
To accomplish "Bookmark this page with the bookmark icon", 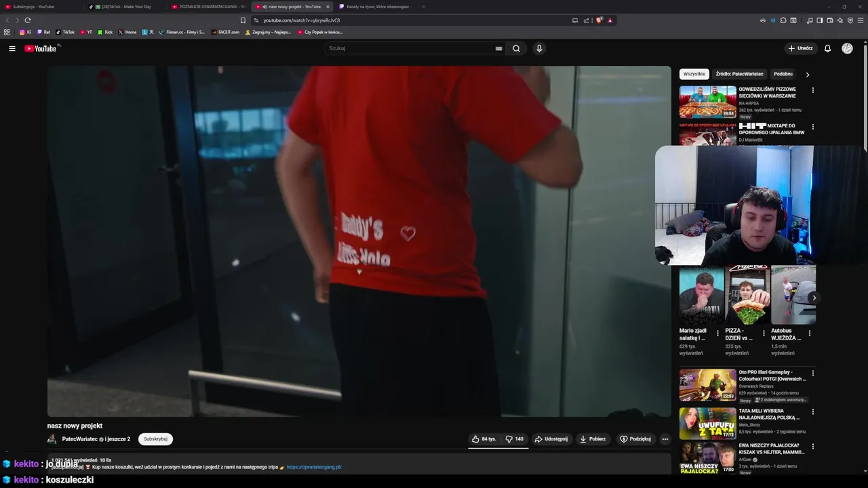I will point(243,20).
